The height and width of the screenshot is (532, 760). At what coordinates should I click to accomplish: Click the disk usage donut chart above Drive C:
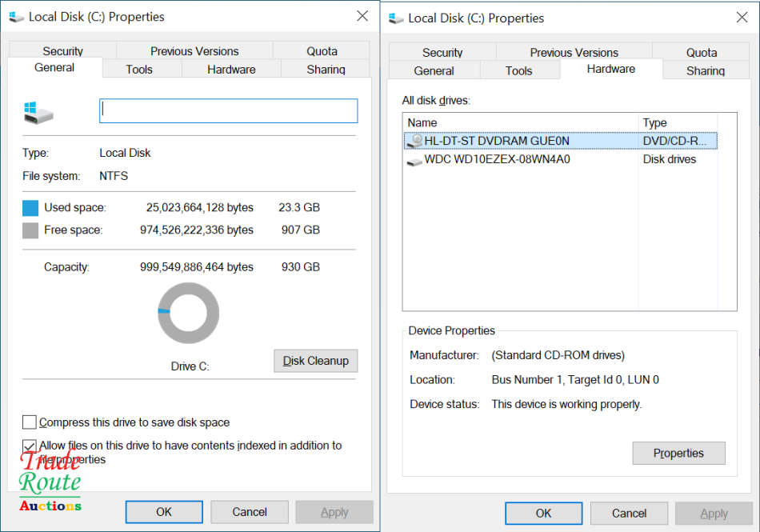pos(188,313)
